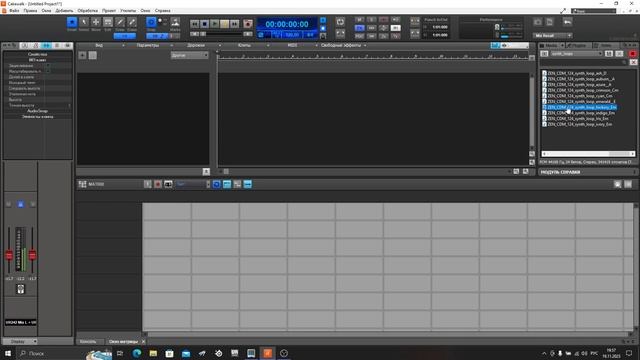Image resolution: width=640 pixels, height=360 pixels.
Task: Expand the Модуль справки panel
Action: pos(588,172)
